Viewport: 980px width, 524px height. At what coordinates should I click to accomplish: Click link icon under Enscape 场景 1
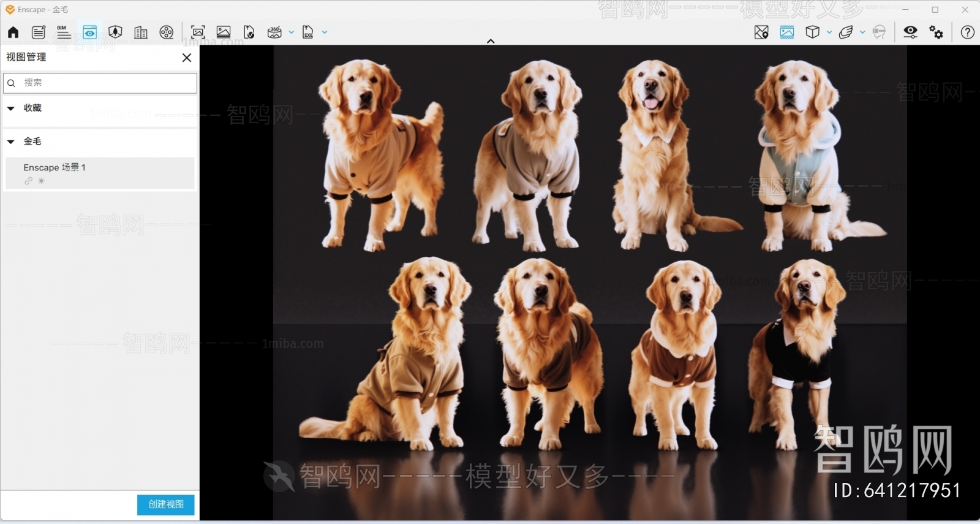click(28, 181)
